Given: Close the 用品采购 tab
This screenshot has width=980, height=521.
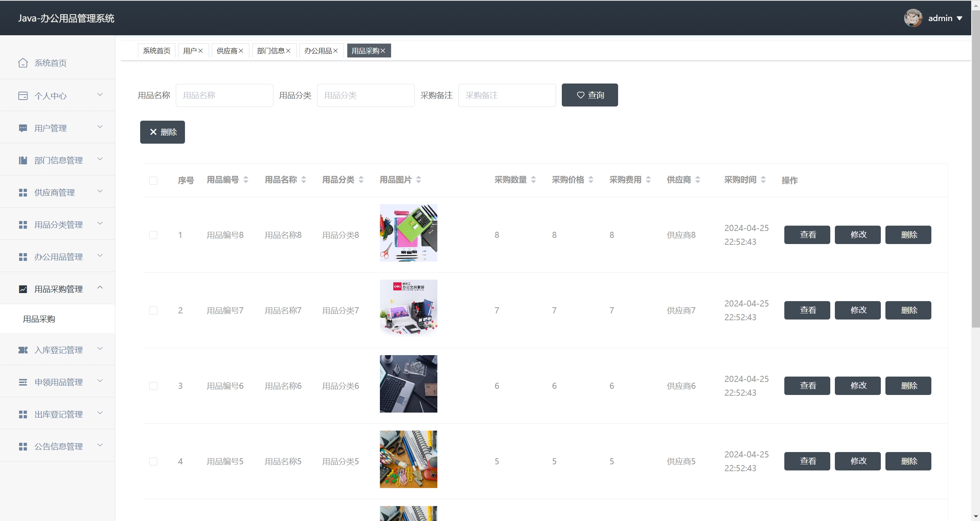Looking at the screenshot, I should pos(383,51).
